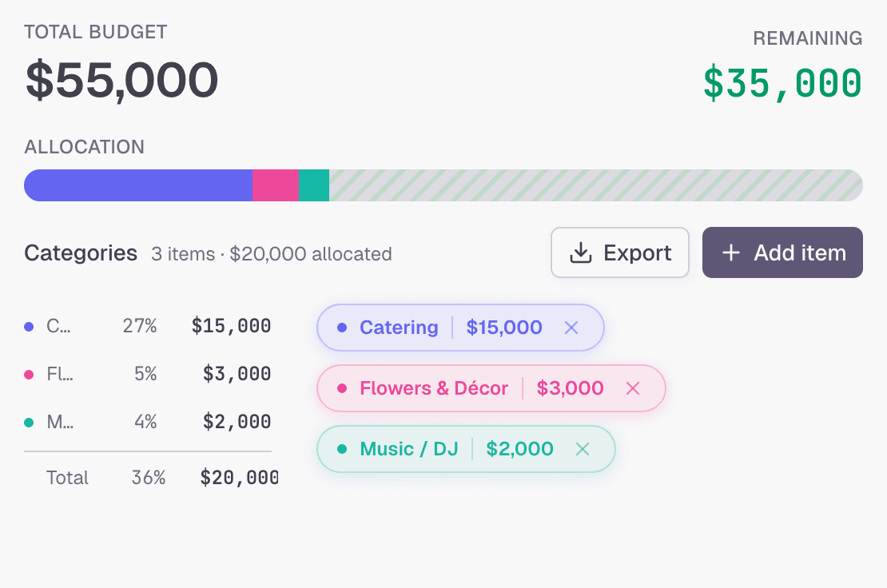Delete the Music / DJ chip
The height and width of the screenshot is (588, 887).
click(583, 449)
